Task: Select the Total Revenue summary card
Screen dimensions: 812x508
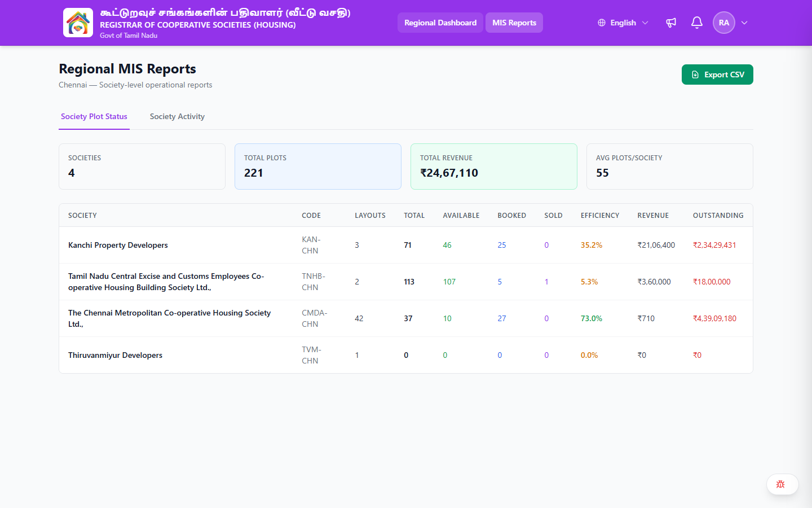Action: (x=494, y=167)
